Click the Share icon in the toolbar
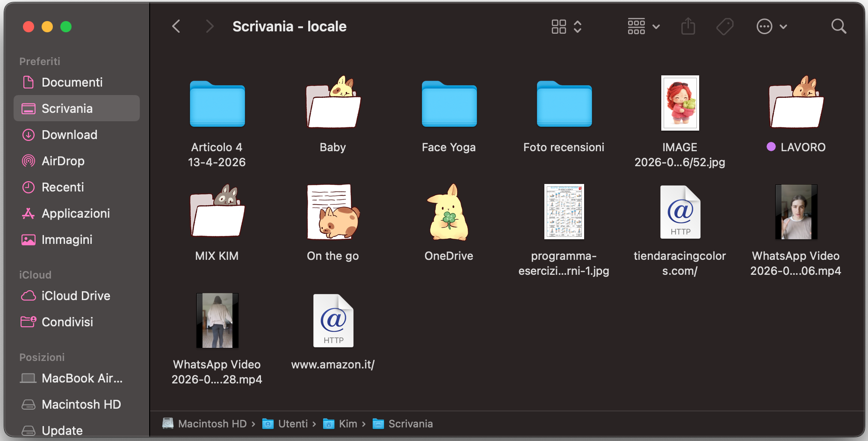The width and height of the screenshot is (868, 441). point(687,27)
